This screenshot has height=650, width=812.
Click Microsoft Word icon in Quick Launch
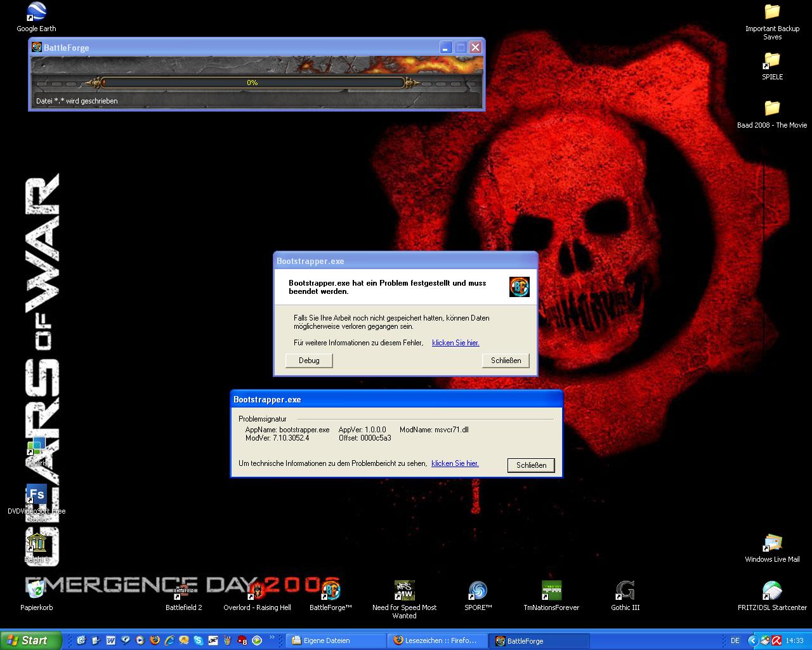[110, 640]
